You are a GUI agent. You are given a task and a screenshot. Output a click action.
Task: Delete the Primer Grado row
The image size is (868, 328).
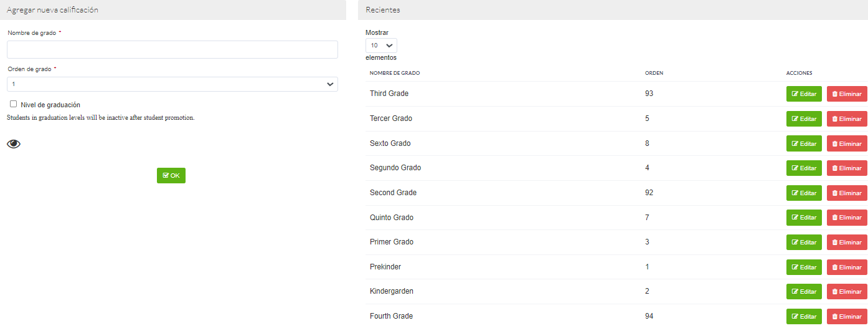pos(847,243)
